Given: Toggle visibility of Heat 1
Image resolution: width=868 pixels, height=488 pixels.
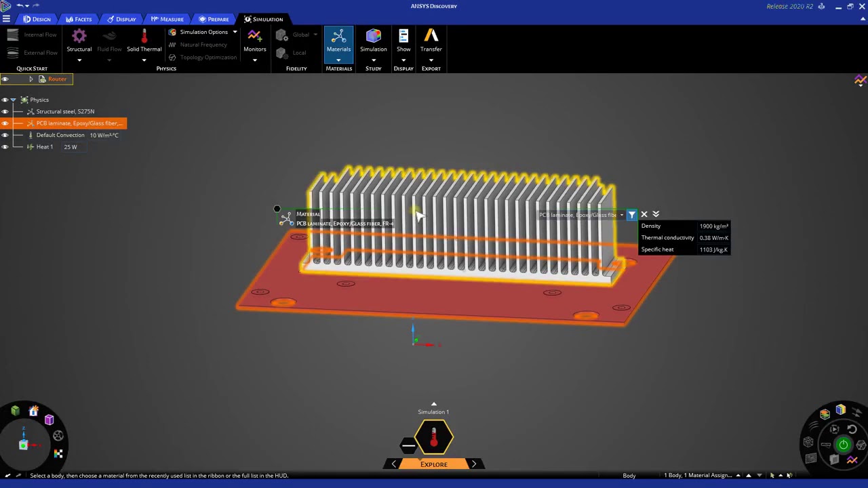Looking at the screenshot, I should [5, 147].
